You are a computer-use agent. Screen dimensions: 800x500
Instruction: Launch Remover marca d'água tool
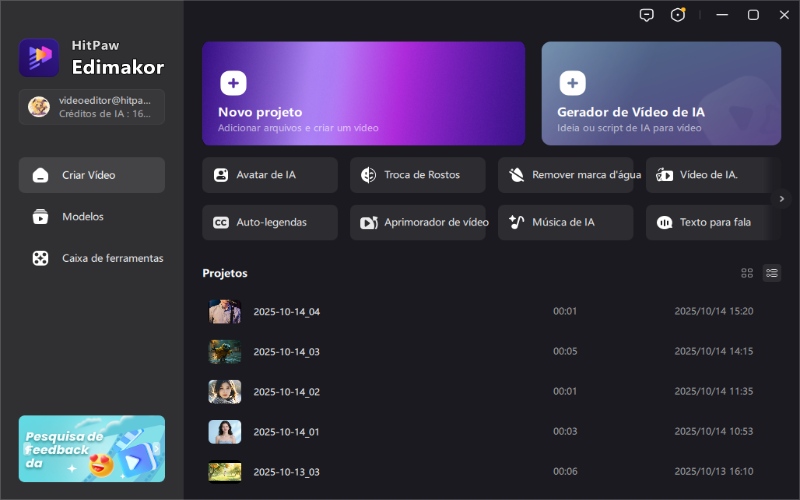[x=566, y=175]
